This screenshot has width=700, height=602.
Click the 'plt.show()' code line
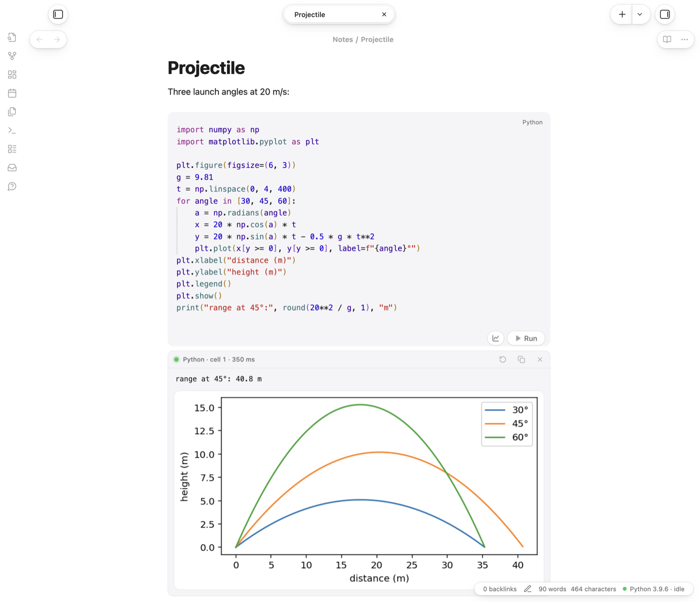(x=199, y=296)
